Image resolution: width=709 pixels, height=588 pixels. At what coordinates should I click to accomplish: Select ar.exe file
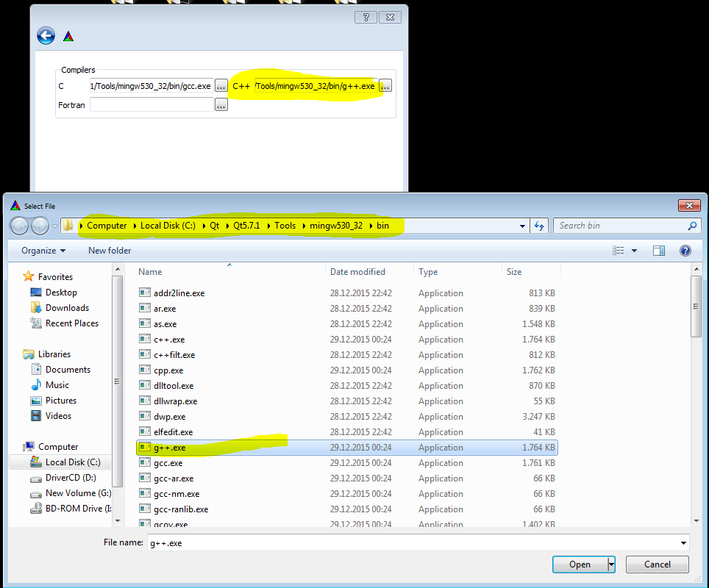[165, 308]
